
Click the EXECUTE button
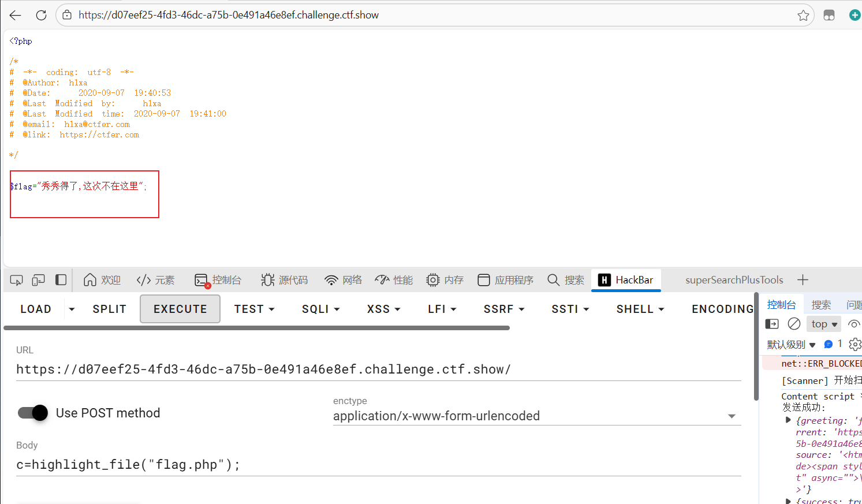coord(180,309)
